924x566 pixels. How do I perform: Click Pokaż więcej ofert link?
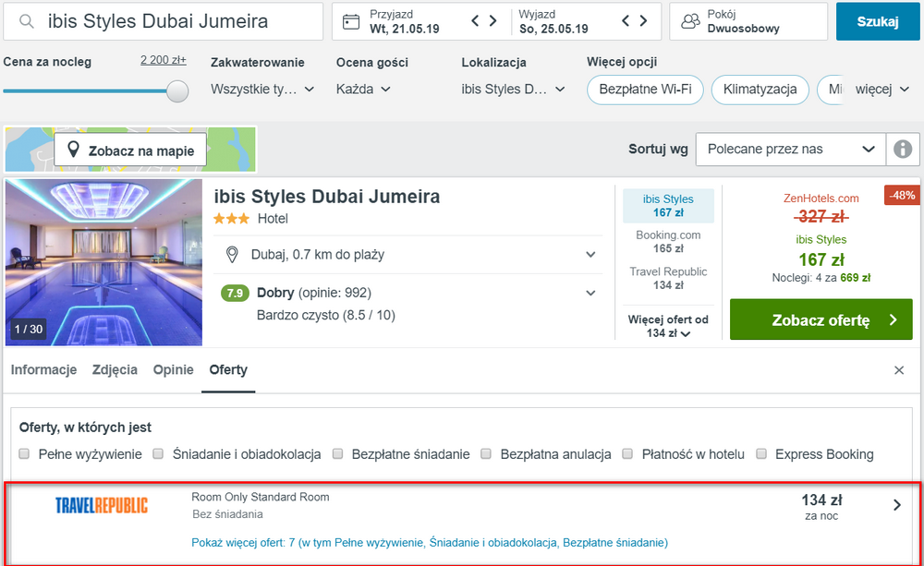tap(430, 542)
